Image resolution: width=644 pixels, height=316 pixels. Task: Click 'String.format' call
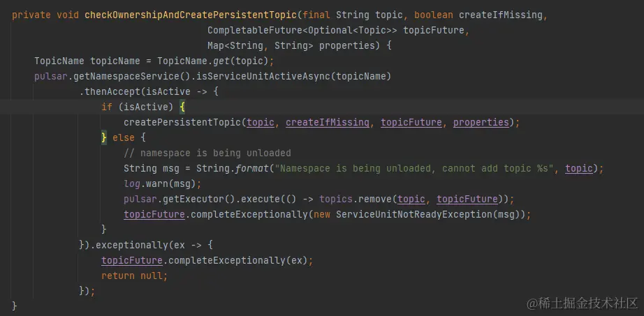(x=232, y=168)
